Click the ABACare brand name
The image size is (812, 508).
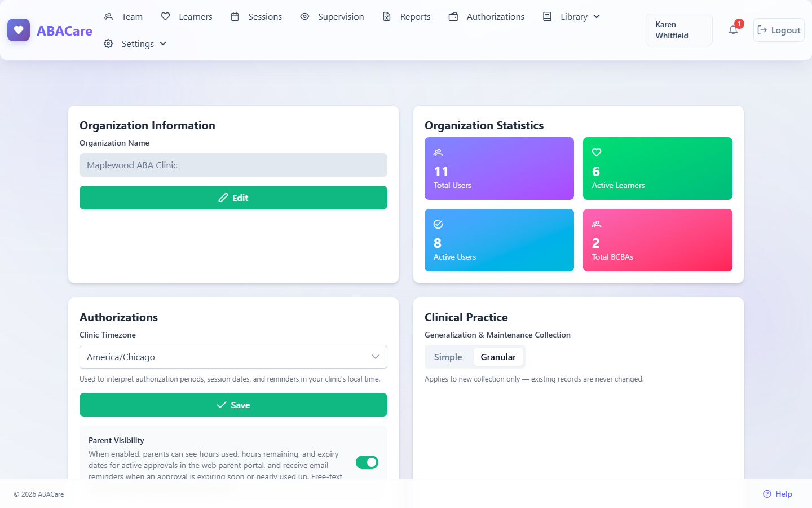pos(64,30)
